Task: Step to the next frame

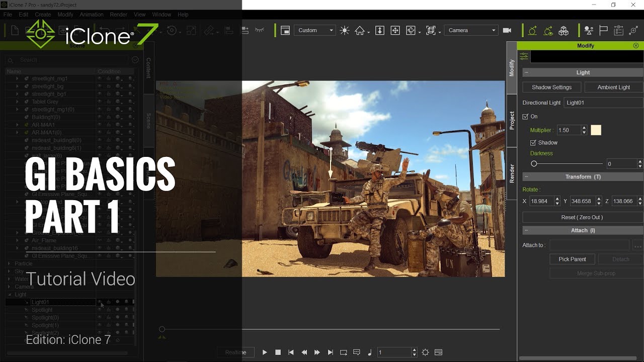Action: coord(317,352)
